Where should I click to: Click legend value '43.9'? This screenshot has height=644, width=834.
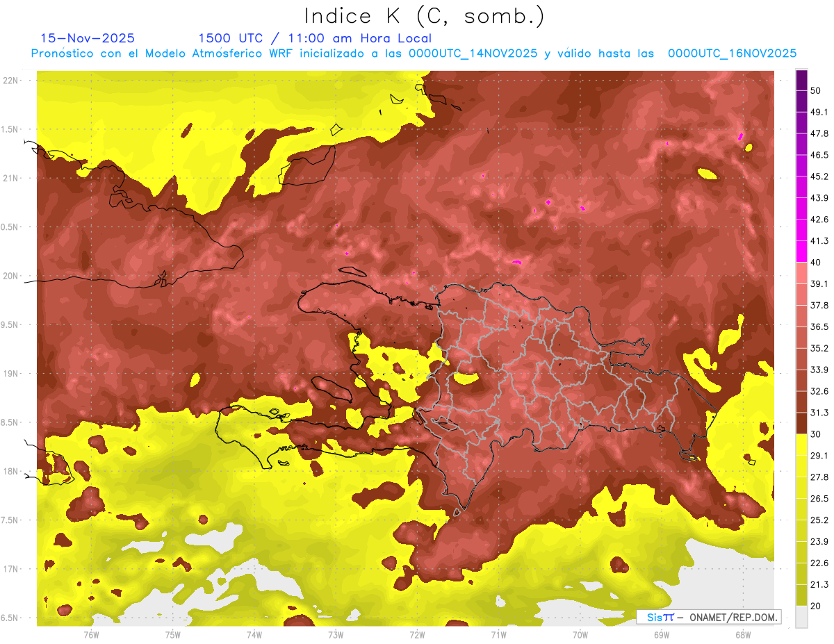(819, 198)
